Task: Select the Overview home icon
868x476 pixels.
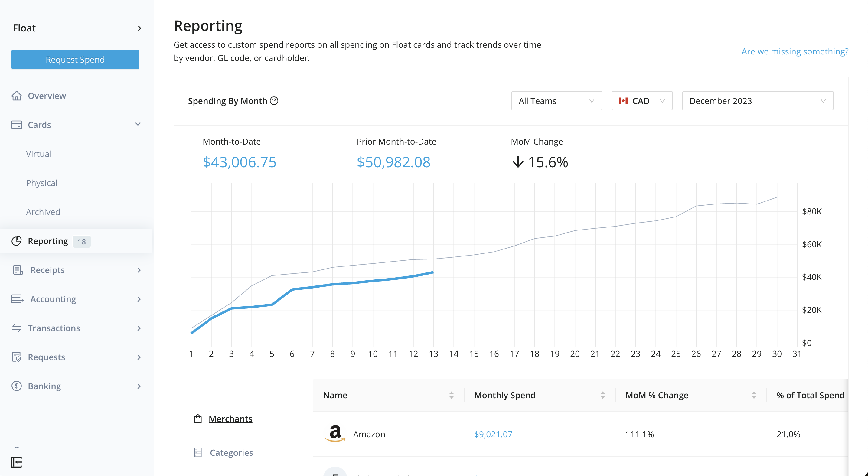Action: coord(17,96)
